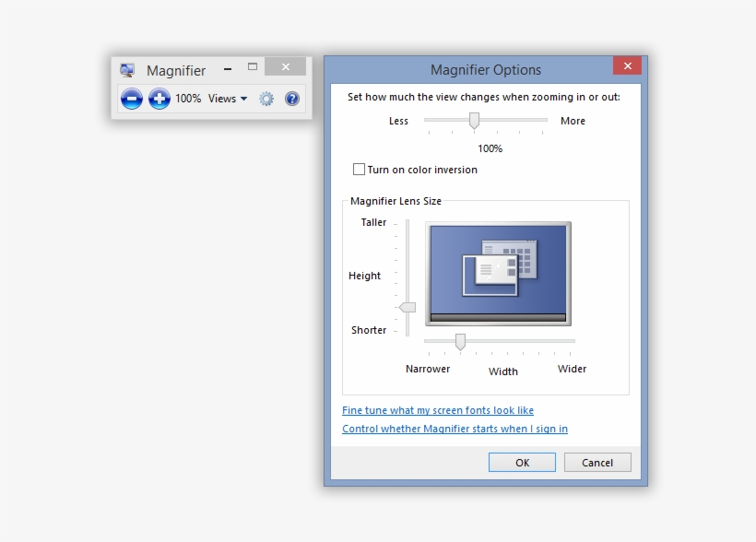
Task: Click the Taller label above the height slider
Action: click(x=372, y=222)
